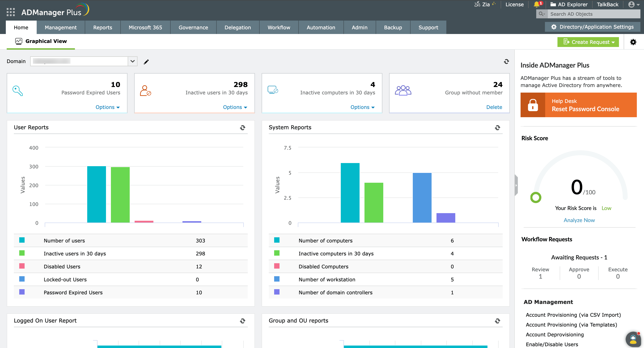The width and height of the screenshot is (644, 348).
Task: Click the Help Desk lock icon
Action: pos(533,105)
